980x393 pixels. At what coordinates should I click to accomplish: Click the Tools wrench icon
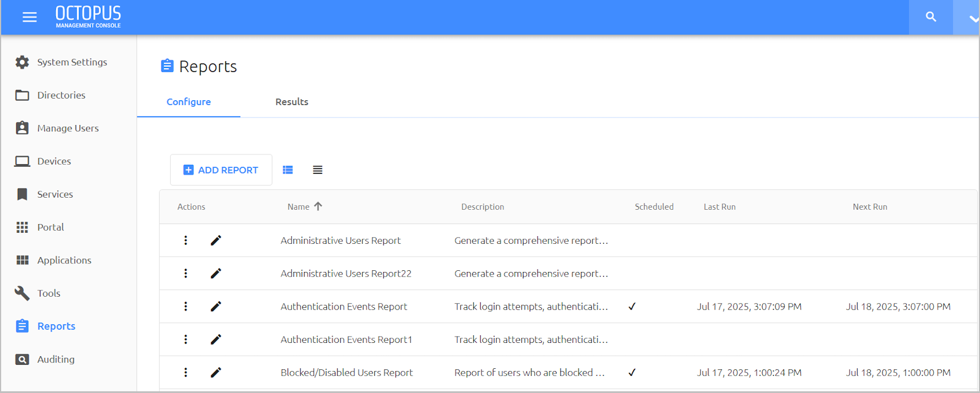tap(22, 293)
